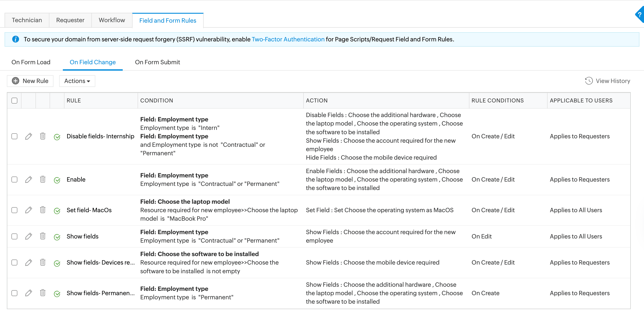Check the Enable rule checkbox
The width and height of the screenshot is (644, 332).
tap(14, 180)
